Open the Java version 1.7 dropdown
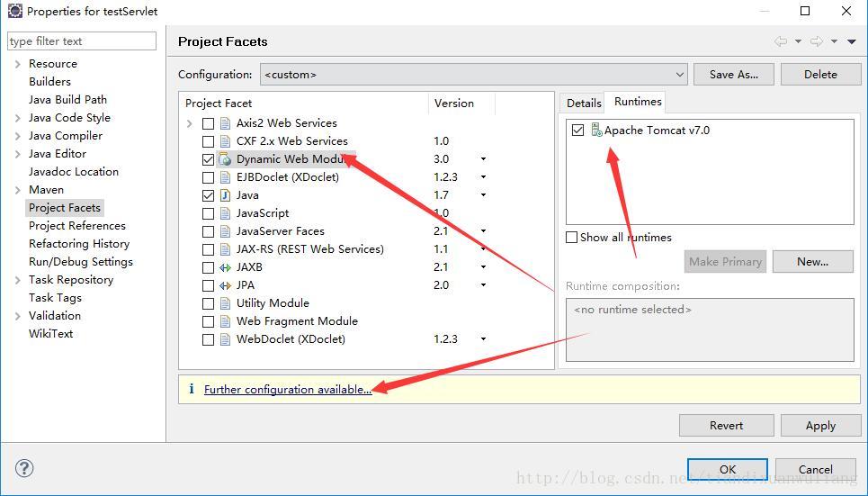Image resolution: width=868 pixels, height=496 pixels. pyautogui.click(x=483, y=195)
